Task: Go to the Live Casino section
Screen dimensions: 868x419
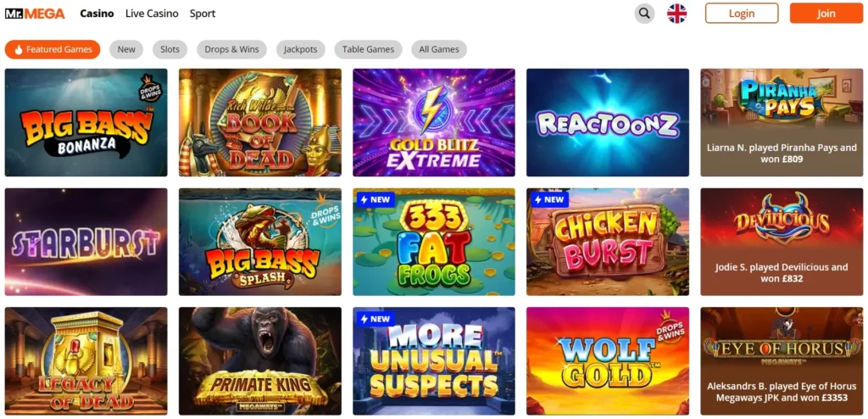Action: click(152, 14)
